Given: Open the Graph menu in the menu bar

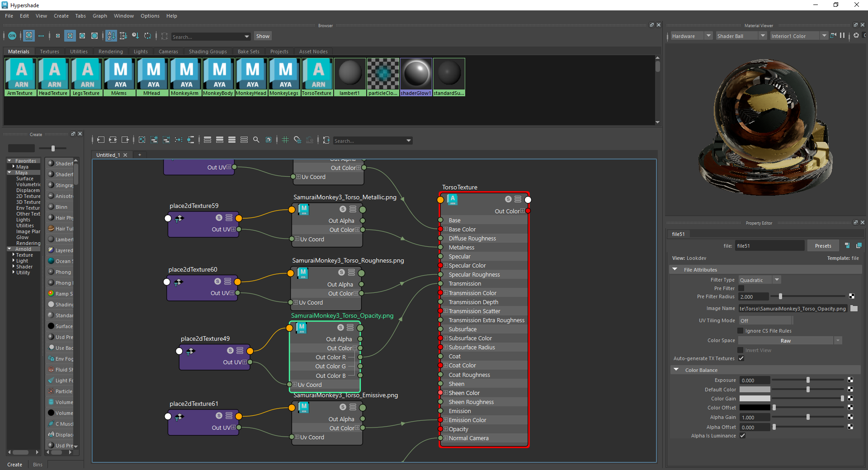Looking at the screenshot, I should tap(99, 16).
